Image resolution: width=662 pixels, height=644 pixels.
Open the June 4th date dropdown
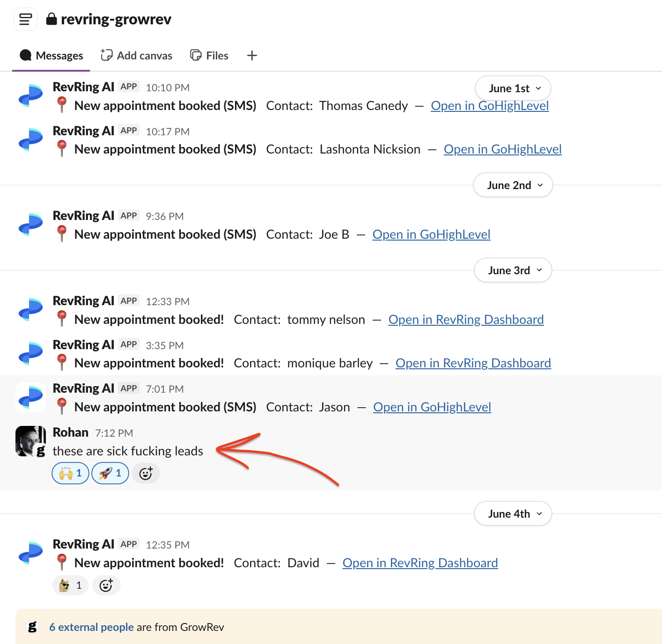(x=513, y=513)
